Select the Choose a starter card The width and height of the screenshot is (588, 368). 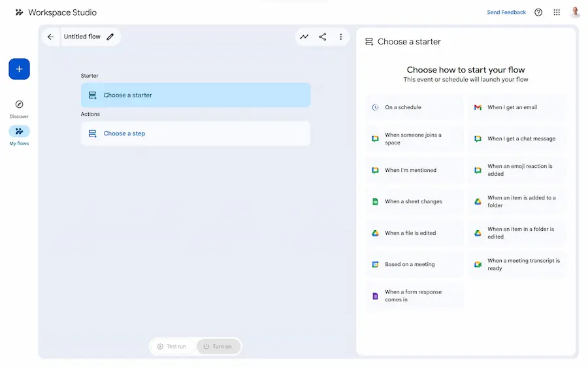coord(195,95)
